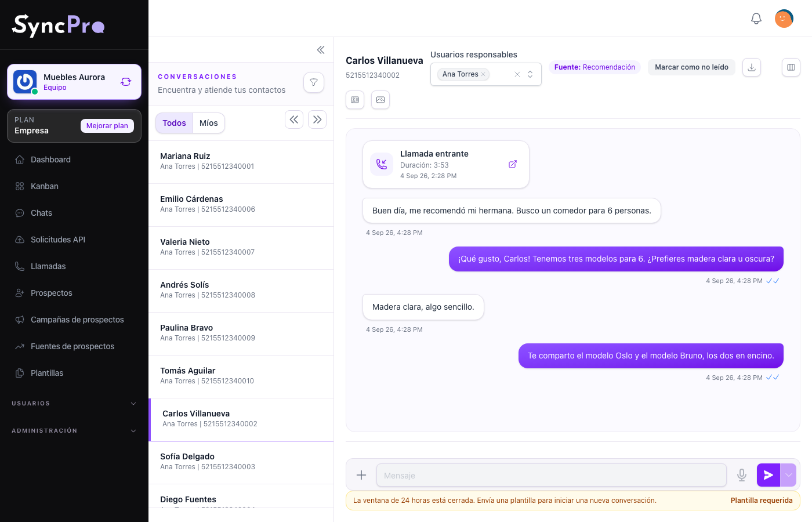This screenshot has height=522, width=812.
Task: Remove the Ana Torres tag
Action: coord(483,74)
